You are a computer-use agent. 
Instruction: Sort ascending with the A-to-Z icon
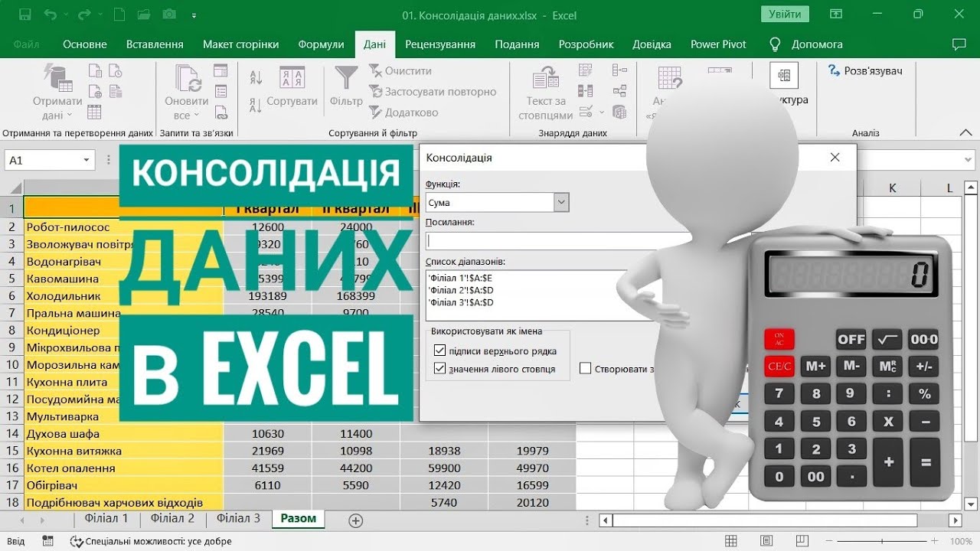pos(256,77)
